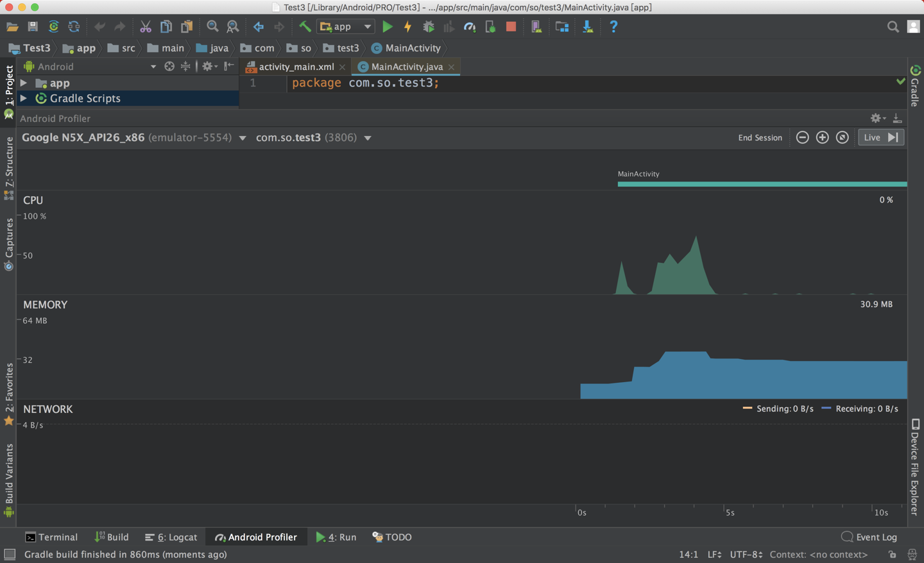
Task: Toggle the Gradle side panel
Action: tap(916, 85)
